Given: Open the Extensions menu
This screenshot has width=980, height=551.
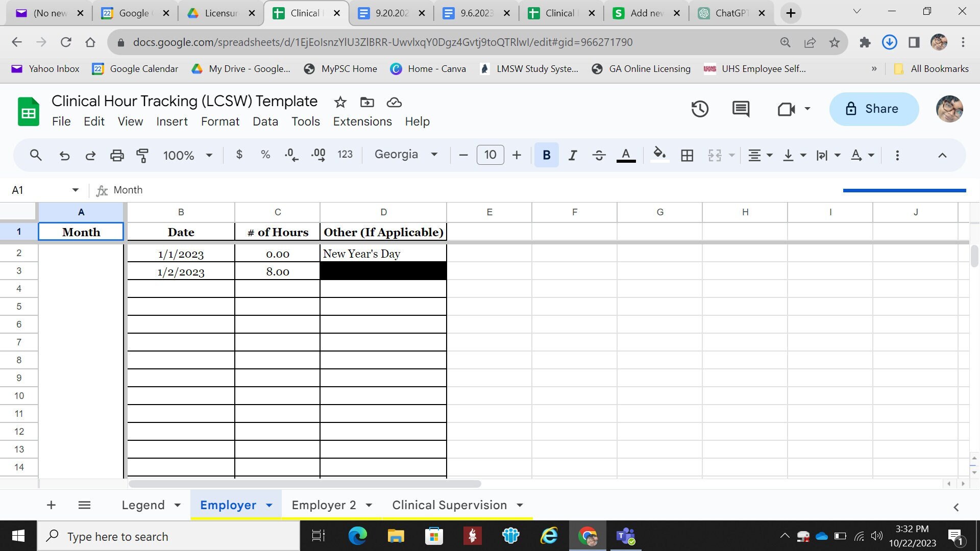Looking at the screenshot, I should pos(362,121).
